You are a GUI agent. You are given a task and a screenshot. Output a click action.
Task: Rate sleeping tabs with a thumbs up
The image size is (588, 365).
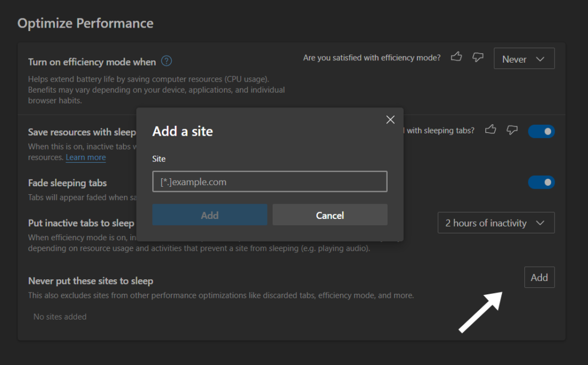pyautogui.click(x=490, y=131)
